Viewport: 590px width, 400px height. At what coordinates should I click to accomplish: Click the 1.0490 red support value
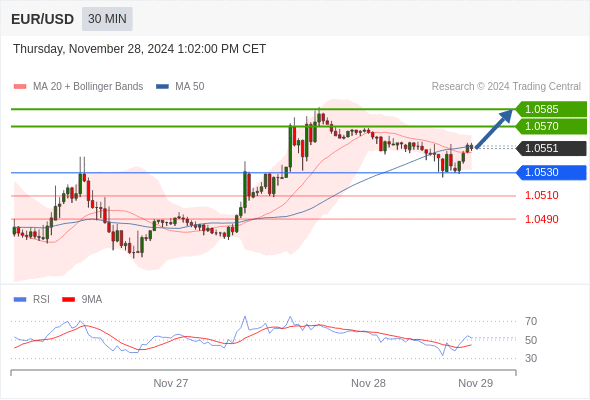[541, 219]
